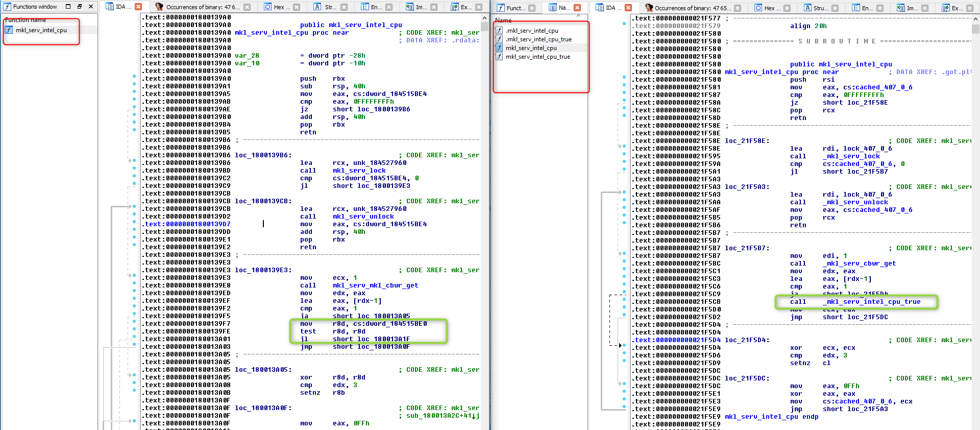The image size is (980, 430).
Task: Select mkl_serv_intel_cpu in Functions window list
Action: coord(50,30)
